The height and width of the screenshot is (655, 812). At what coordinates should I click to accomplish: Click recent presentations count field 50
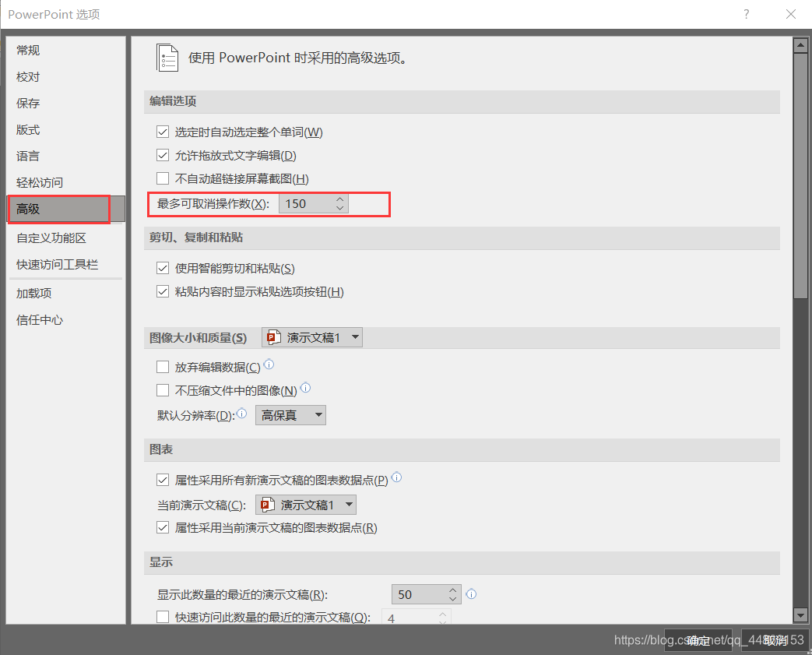[420, 594]
